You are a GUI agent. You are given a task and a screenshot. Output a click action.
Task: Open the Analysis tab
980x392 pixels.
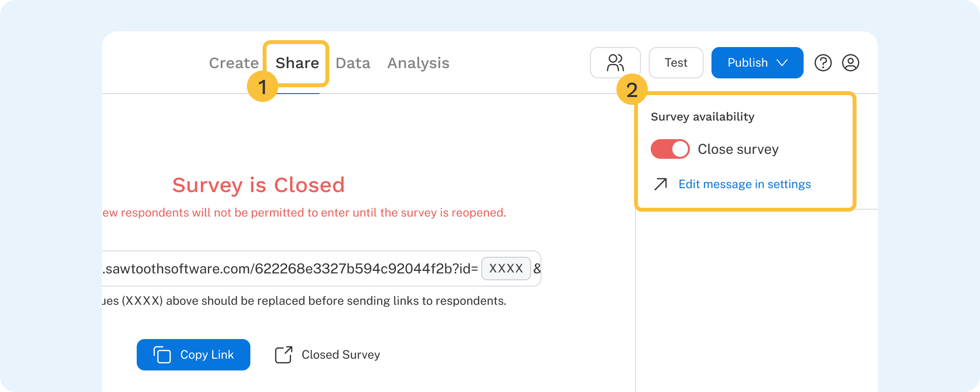click(x=418, y=63)
